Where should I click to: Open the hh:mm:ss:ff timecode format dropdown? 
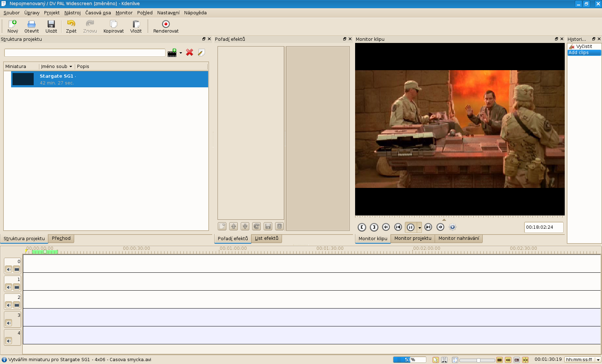pyautogui.click(x=582, y=360)
